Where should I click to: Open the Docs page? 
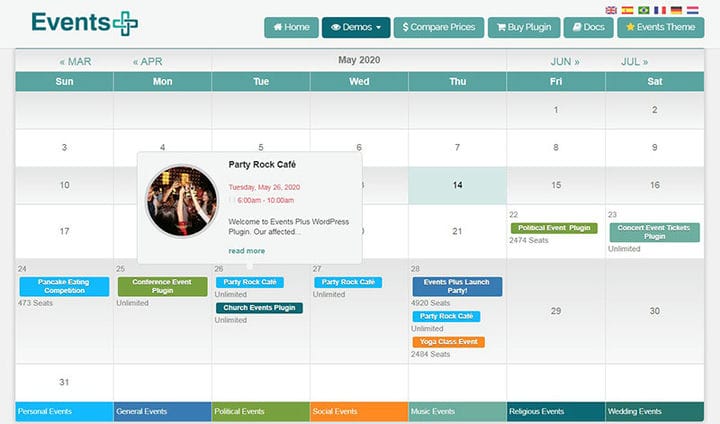pyautogui.click(x=588, y=28)
